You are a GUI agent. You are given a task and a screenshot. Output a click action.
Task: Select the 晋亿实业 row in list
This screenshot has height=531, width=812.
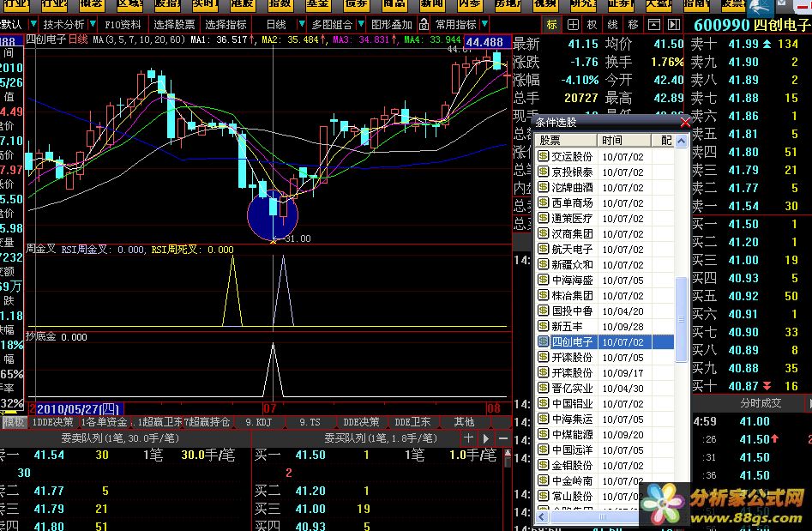(x=604, y=388)
